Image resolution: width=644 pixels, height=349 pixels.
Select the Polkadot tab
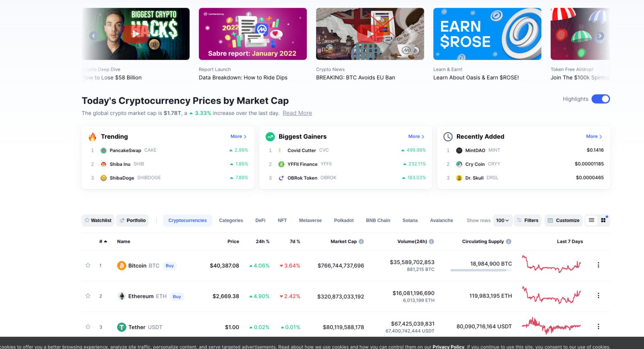[x=344, y=220]
